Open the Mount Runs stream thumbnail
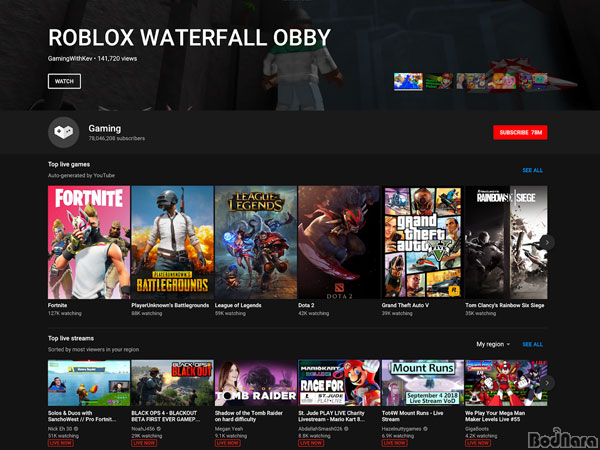This screenshot has height=450, width=600. [x=422, y=383]
